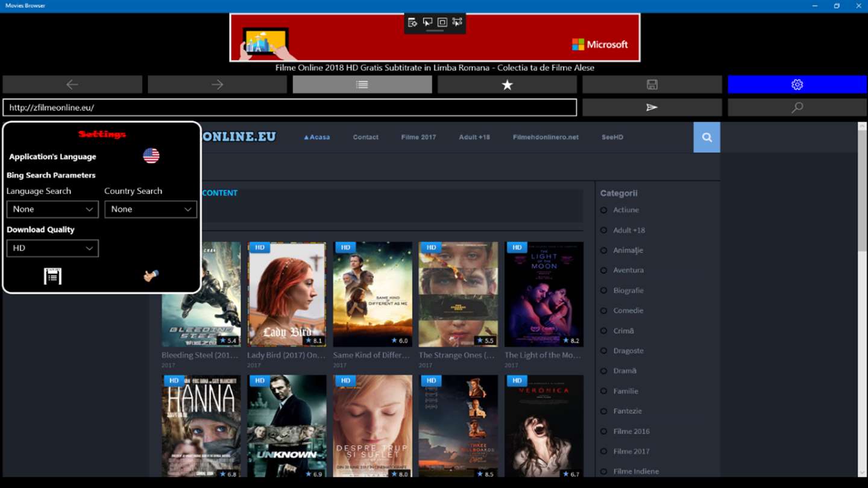Click the star favorites button

click(x=507, y=84)
